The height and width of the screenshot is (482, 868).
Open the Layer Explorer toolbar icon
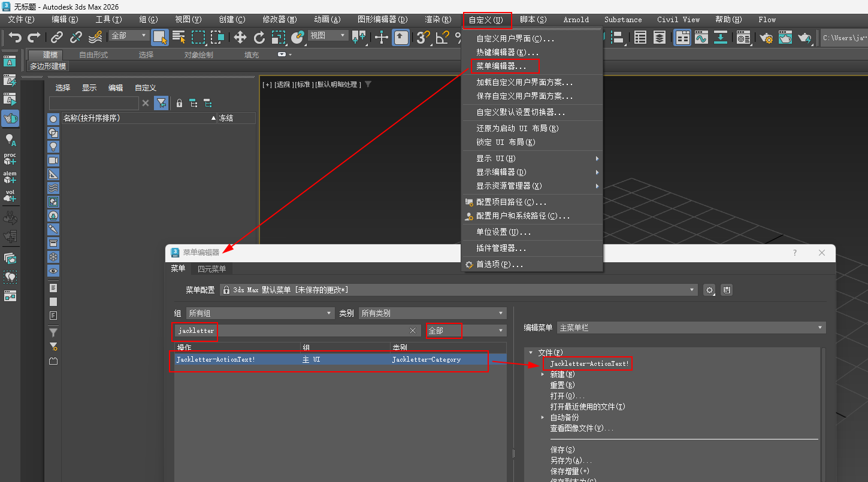[x=660, y=38]
